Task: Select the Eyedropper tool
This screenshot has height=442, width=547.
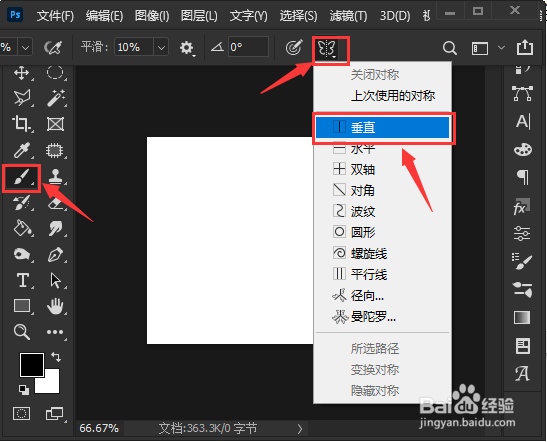Action: coord(22,150)
